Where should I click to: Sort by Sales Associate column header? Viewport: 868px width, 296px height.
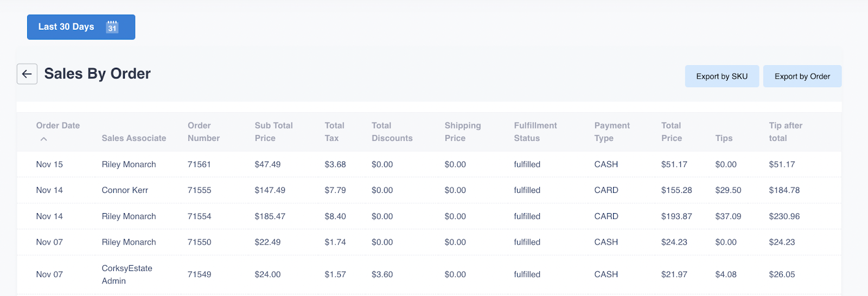[133, 138]
